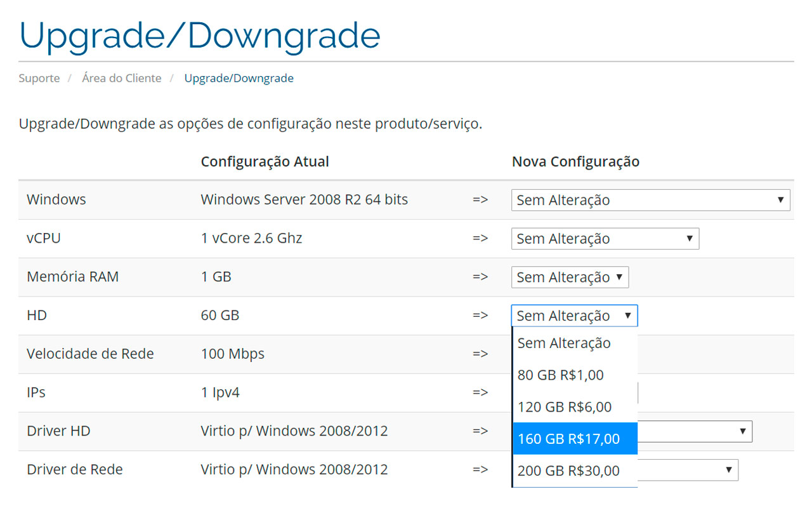Click the 1 GB current memory value
Image resolution: width=812 pixels, height=508 pixels.
pos(216,277)
